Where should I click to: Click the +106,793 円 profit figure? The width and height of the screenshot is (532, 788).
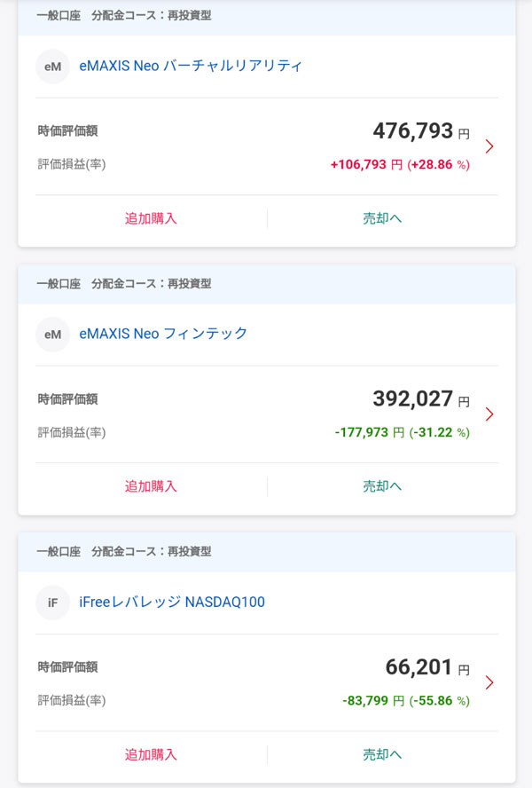[x=366, y=164]
